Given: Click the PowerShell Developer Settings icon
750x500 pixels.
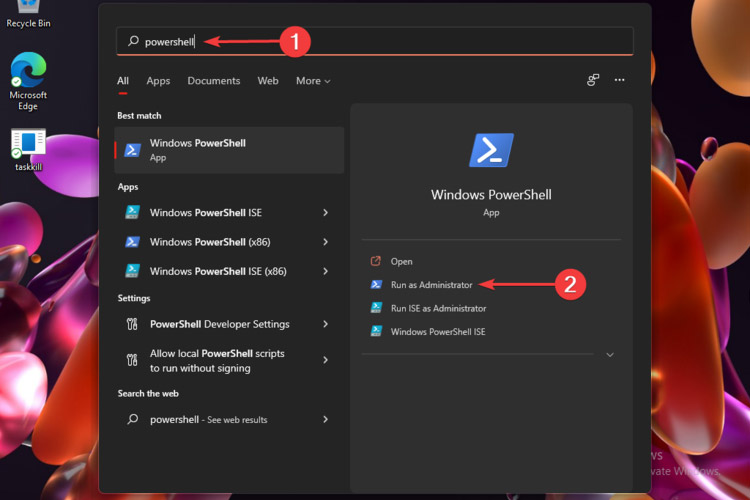Looking at the screenshot, I should tap(132, 324).
